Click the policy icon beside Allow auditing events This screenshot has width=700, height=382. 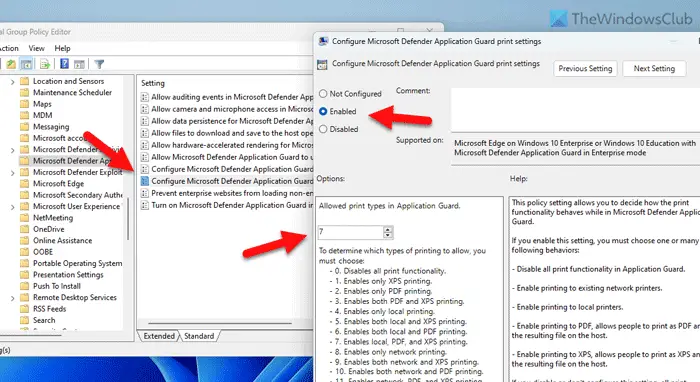[x=145, y=97]
